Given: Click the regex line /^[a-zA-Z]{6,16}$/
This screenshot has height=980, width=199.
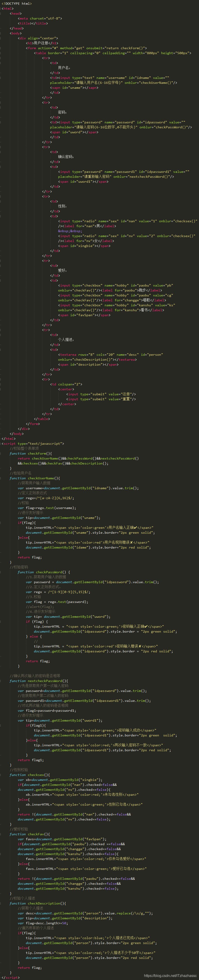Looking at the screenshot, I should [x=46, y=498].
